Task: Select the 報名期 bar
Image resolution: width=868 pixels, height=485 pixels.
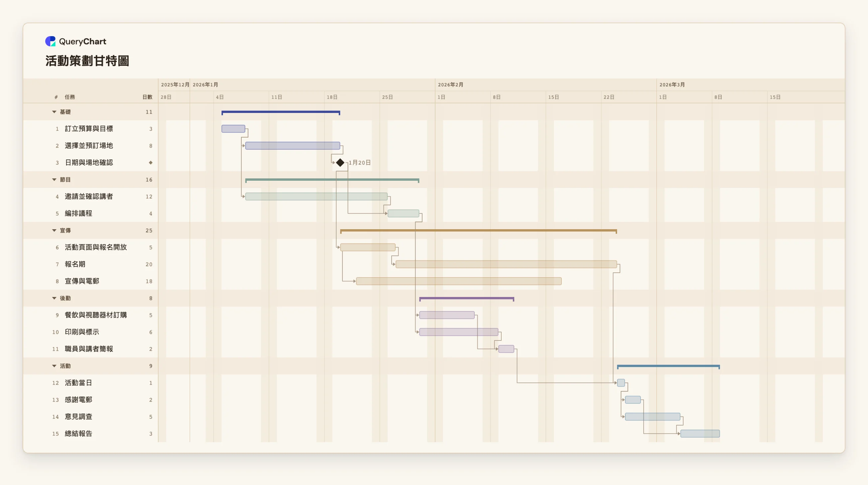Action: 506,264
